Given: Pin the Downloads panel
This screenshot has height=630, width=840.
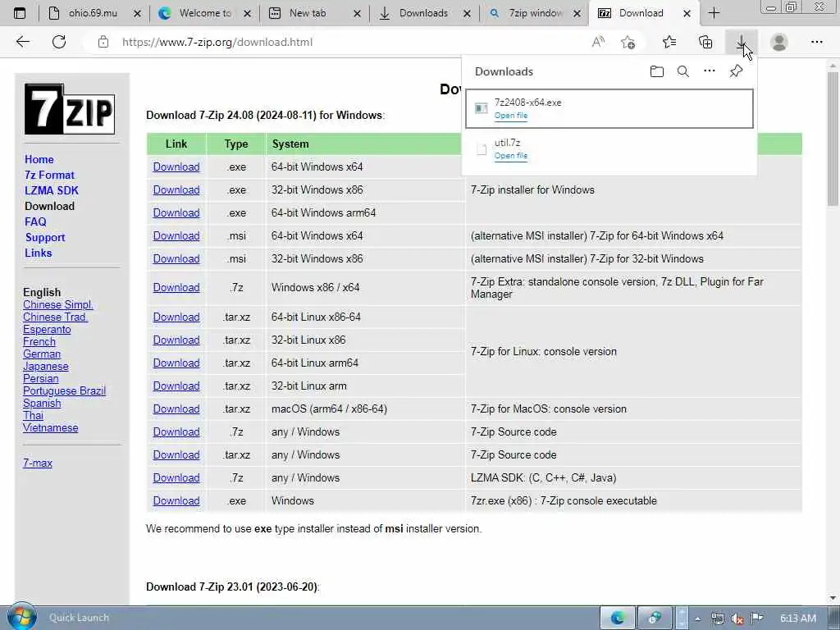Looking at the screenshot, I should click(x=736, y=71).
